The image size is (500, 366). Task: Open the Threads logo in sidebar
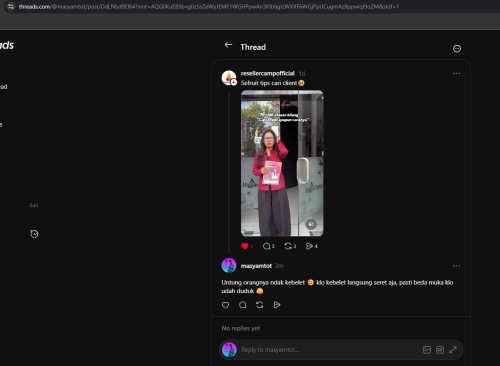coord(7,45)
